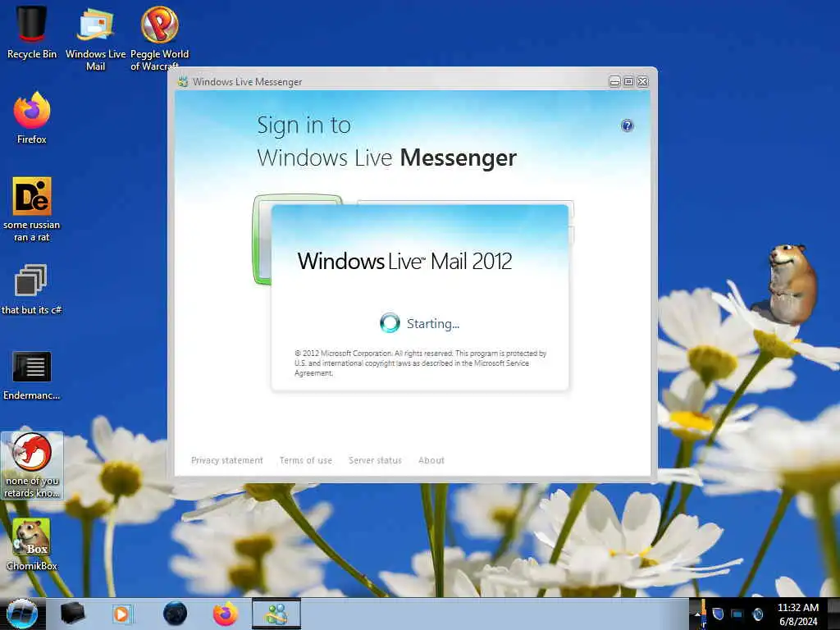Open the clock showing 11:32 AM
The height and width of the screenshot is (630, 840).
(797, 614)
